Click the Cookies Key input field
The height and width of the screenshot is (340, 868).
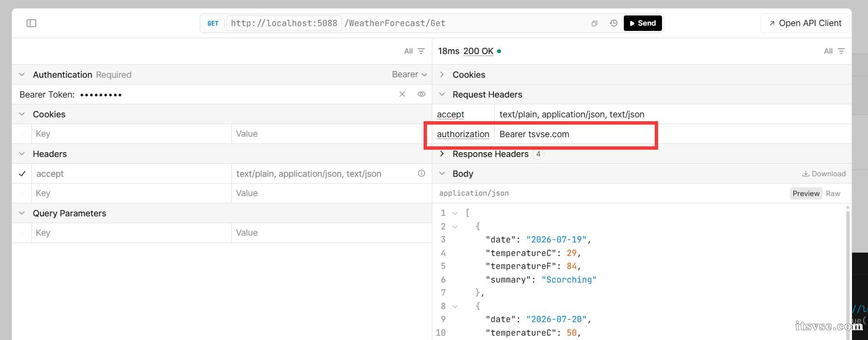point(132,134)
